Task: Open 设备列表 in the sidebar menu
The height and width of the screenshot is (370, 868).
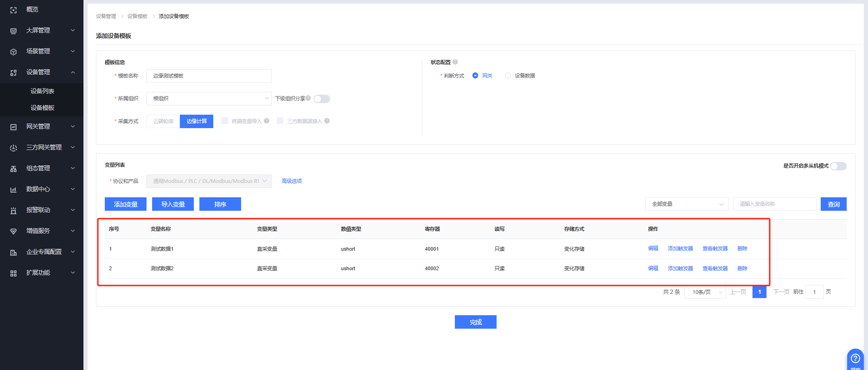Action: point(42,91)
